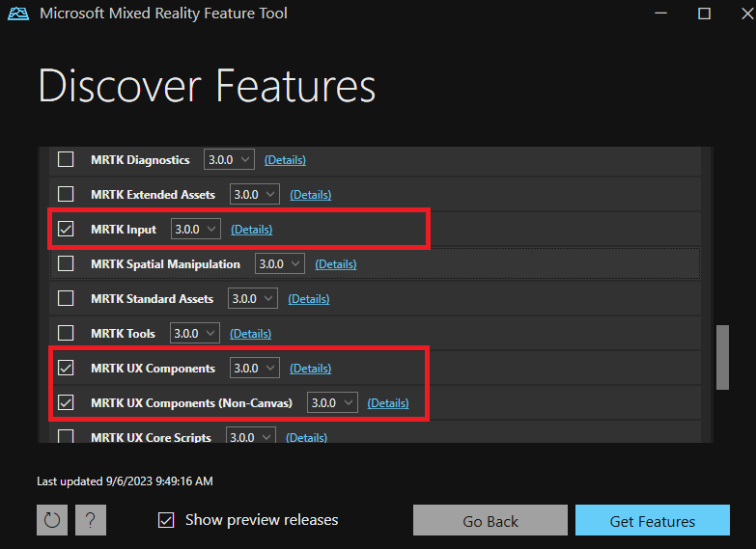This screenshot has height=549, width=756.
Task: Select the MRTK Diagnostics label text
Action: coord(140,160)
